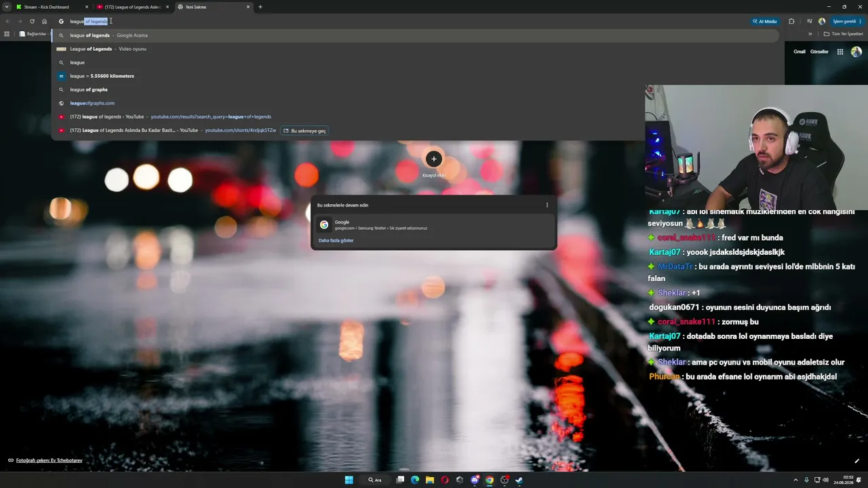Go back with the browser back arrow
Viewport: 868px width, 488px height.
(7, 21)
